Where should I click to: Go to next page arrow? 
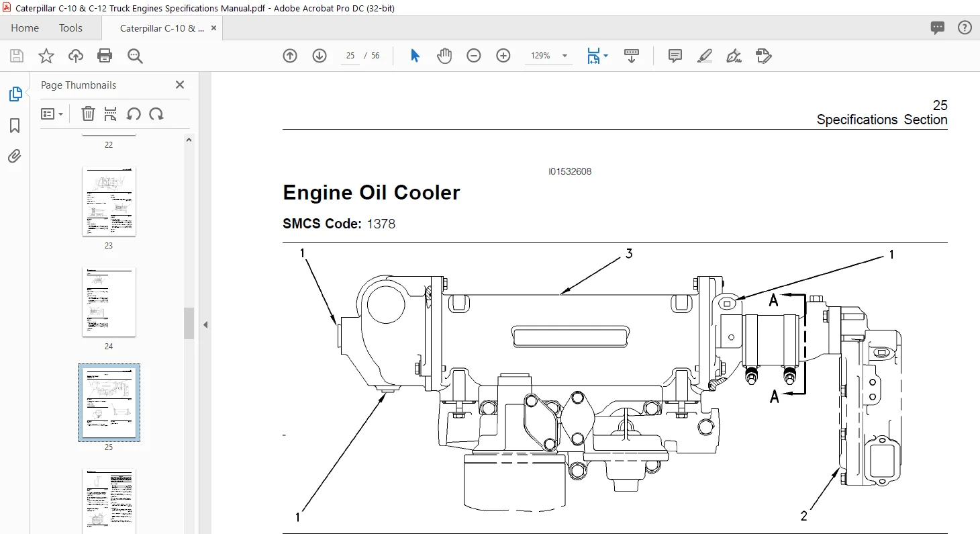point(320,56)
